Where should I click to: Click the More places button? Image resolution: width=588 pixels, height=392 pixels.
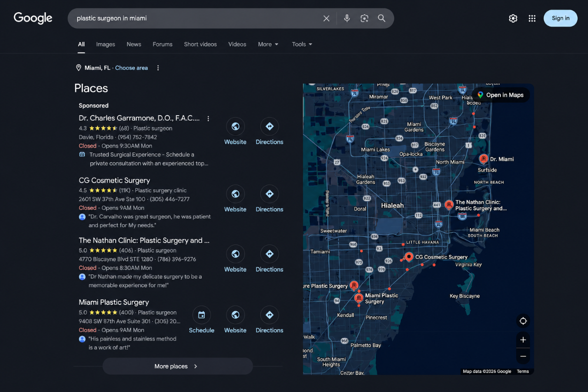pos(177,367)
